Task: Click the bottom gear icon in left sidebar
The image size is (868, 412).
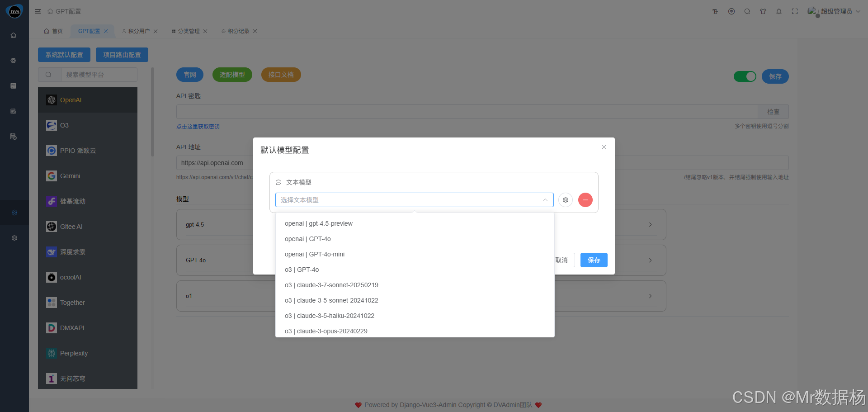Action: (x=14, y=238)
